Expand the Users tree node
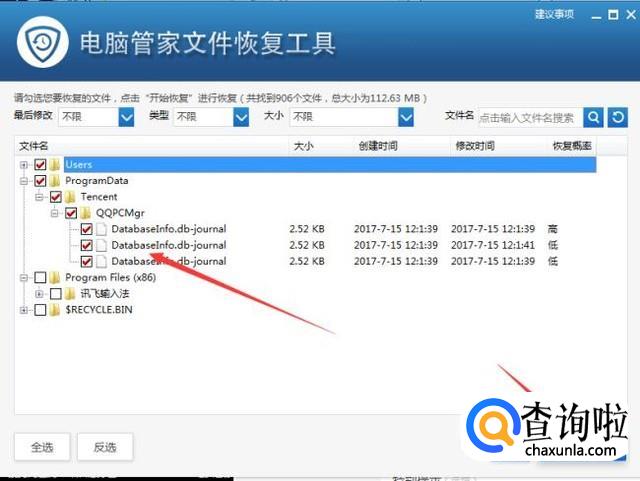This screenshot has width=640, height=481. 24,165
